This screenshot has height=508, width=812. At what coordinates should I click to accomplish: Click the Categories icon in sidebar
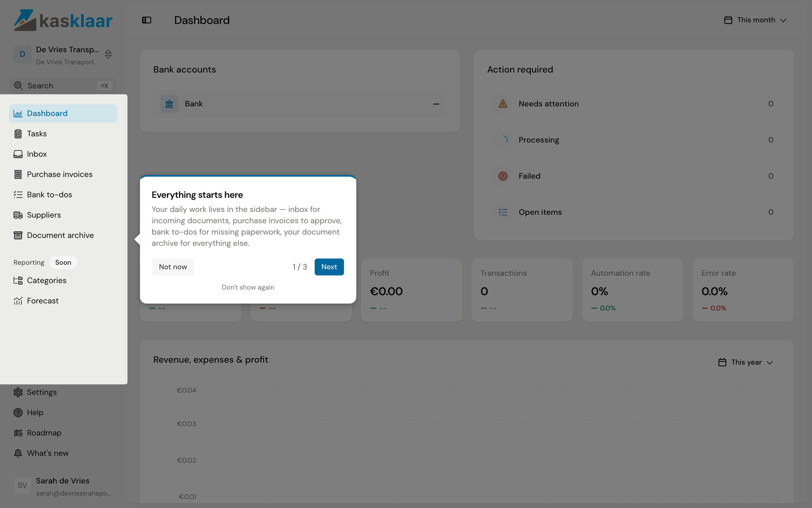(x=18, y=281)
